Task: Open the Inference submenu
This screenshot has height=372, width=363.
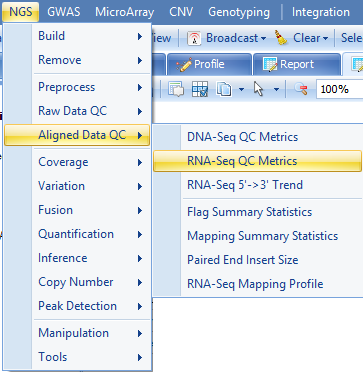Action: pos(77,258)
